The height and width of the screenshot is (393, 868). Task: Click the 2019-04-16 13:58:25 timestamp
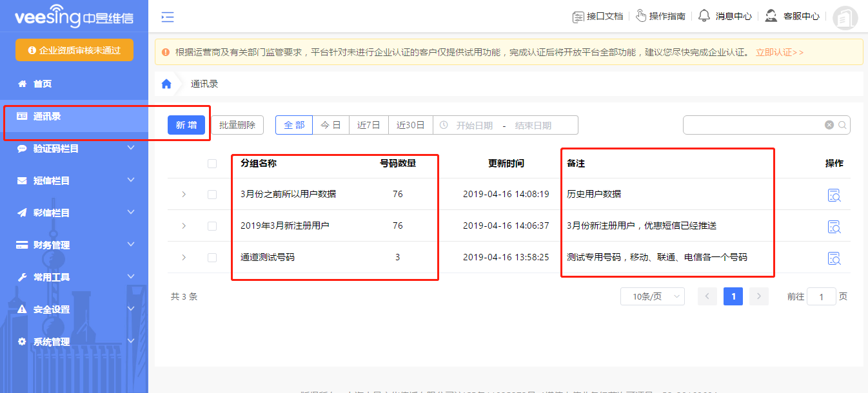tap(506, 257)
